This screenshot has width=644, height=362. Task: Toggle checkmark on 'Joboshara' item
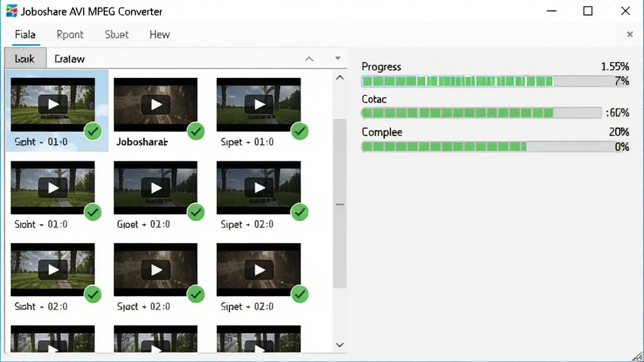[x=196, y=131]
